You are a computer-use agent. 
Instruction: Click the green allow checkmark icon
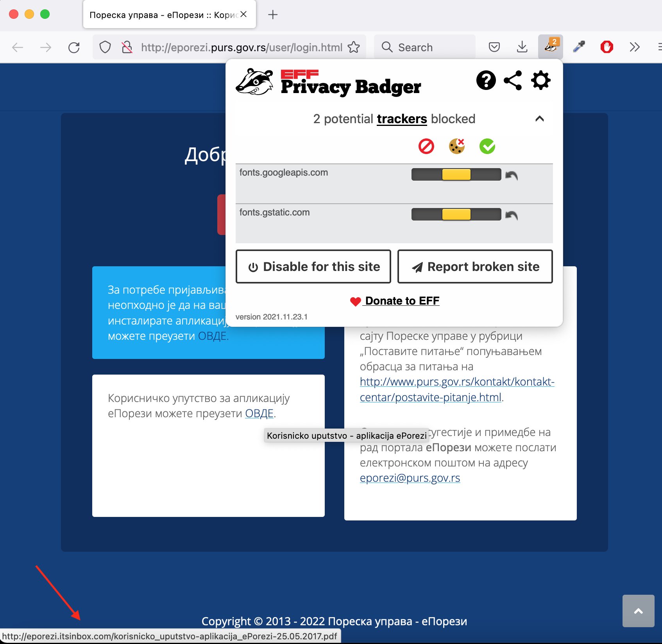[487, 147]
